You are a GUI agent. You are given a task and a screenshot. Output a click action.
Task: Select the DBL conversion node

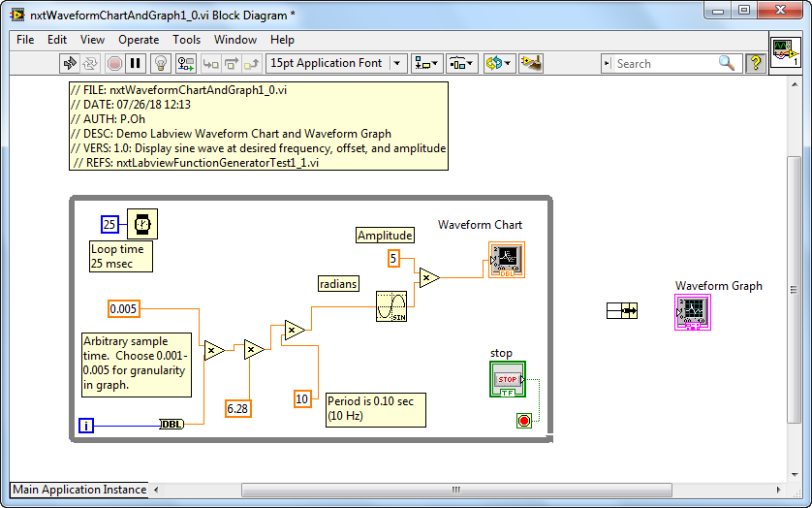[x=172, y=425]
